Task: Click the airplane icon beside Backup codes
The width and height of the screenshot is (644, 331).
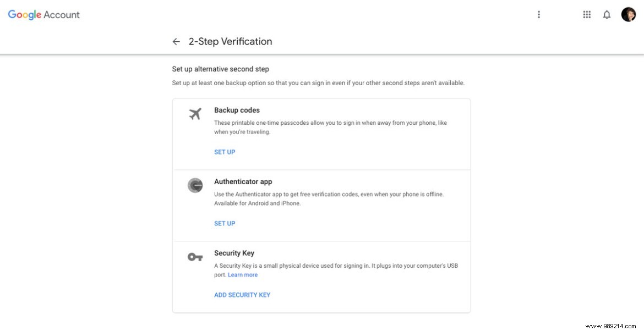Action: (x=195, y=114)
